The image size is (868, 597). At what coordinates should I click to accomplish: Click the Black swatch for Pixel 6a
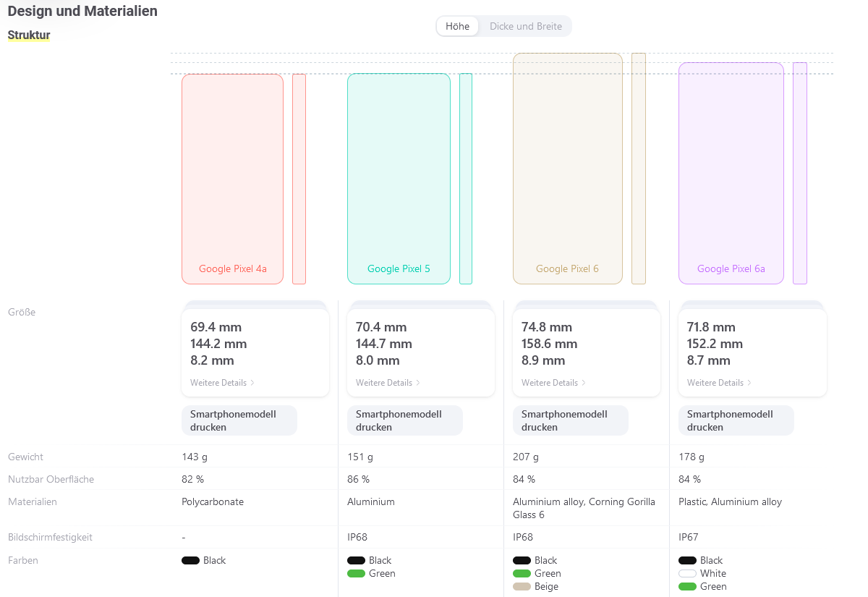click(x=687, y=561)
